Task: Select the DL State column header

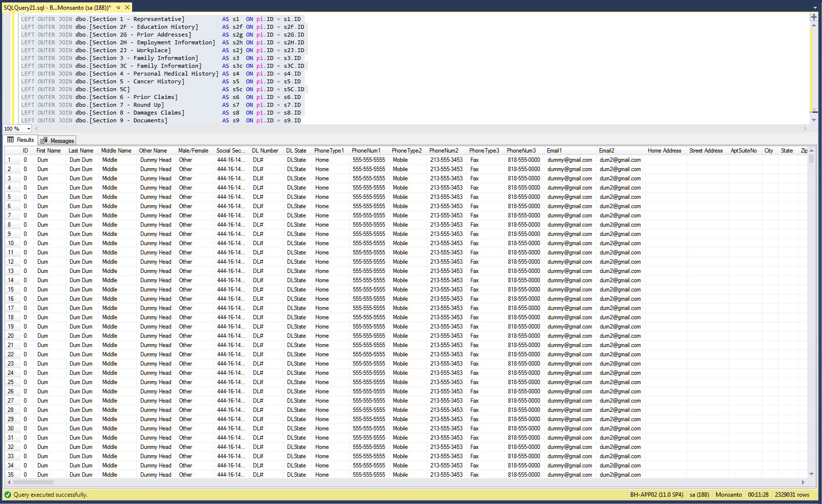Action: (x=296, y=151)
